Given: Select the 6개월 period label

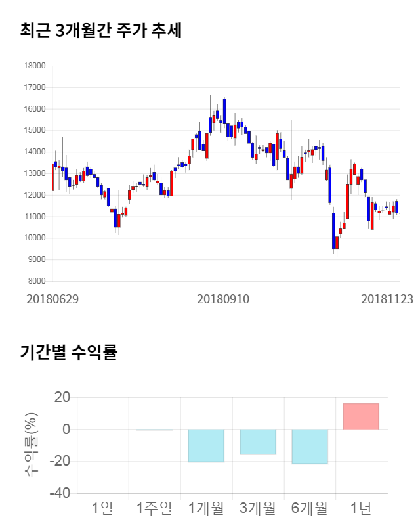Looking at the screenshot, I should point(310,508).
